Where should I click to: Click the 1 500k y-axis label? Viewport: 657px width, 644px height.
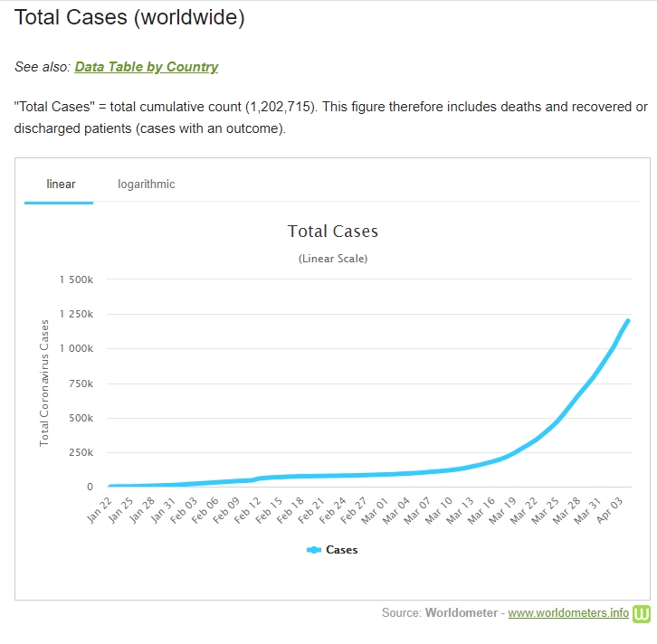(x=75, y=279)
